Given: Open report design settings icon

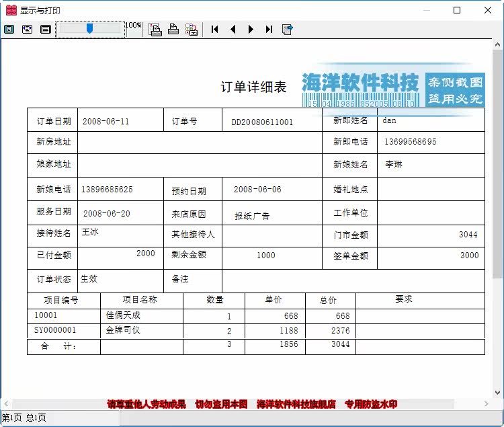Looking at the screenshot, I should pos(192,30).
